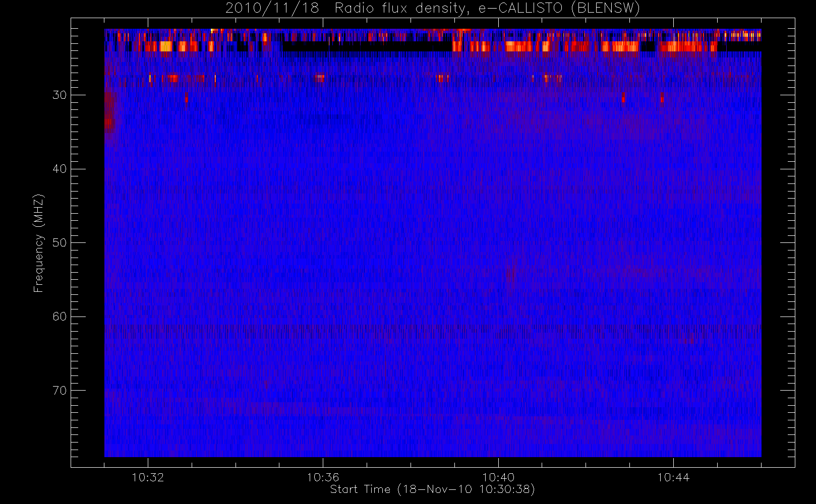This screenshot has width=816, height=504.
Task: Click the plot title 'Radio flux density, e-CALLISTO (BLENSW)'
Action: click(487, 9)
